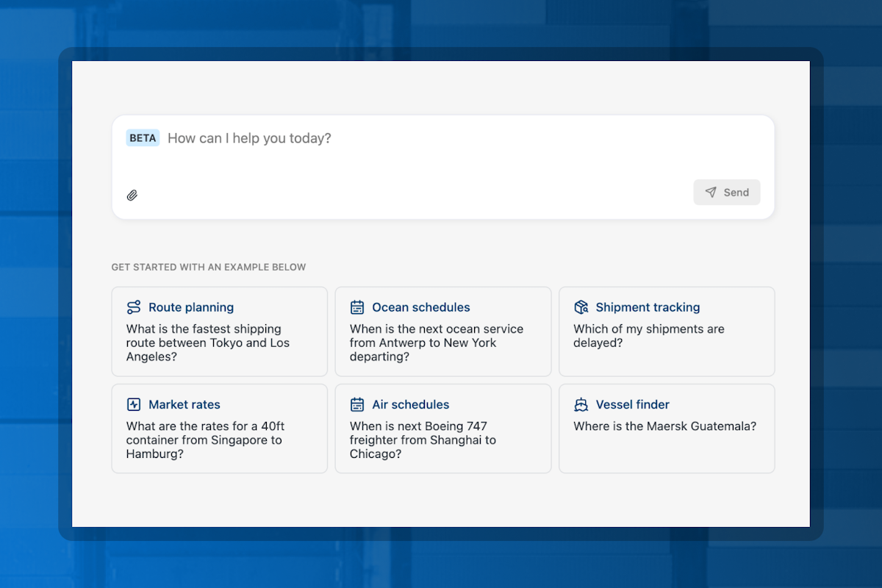This screenshot has height=588, width=882.
Task: Select 'Boeing 747 freighter from Shanghai to Chicago' text
Action: (x=423, y=440)
